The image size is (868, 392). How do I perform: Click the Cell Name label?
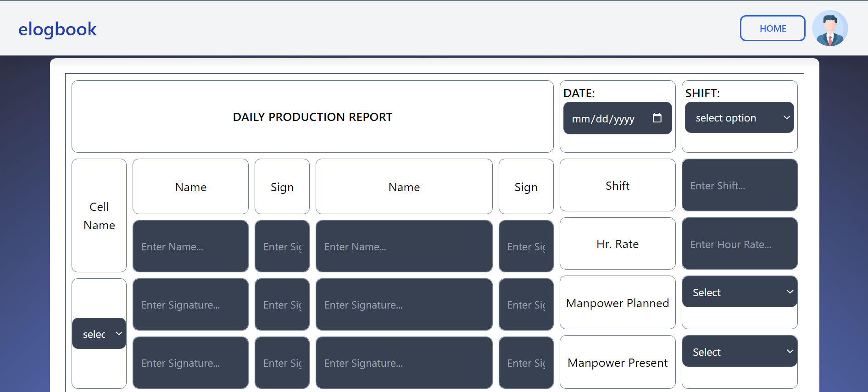click(x=99, y=216)
